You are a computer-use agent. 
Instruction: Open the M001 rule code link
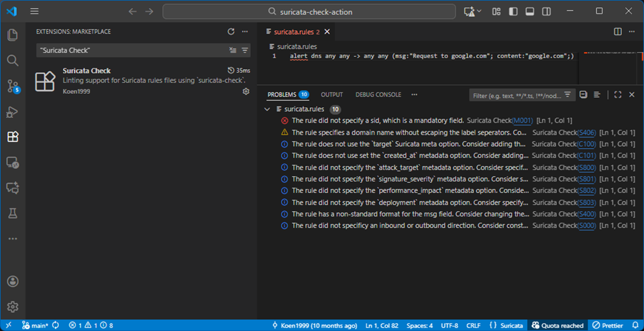(523, 121)
